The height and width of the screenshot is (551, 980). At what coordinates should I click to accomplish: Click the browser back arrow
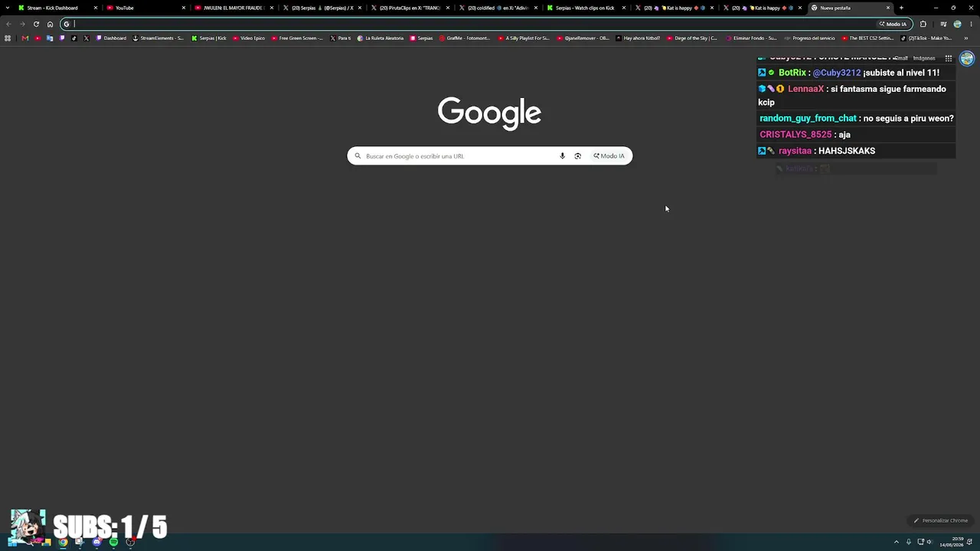tap(8, 24)
